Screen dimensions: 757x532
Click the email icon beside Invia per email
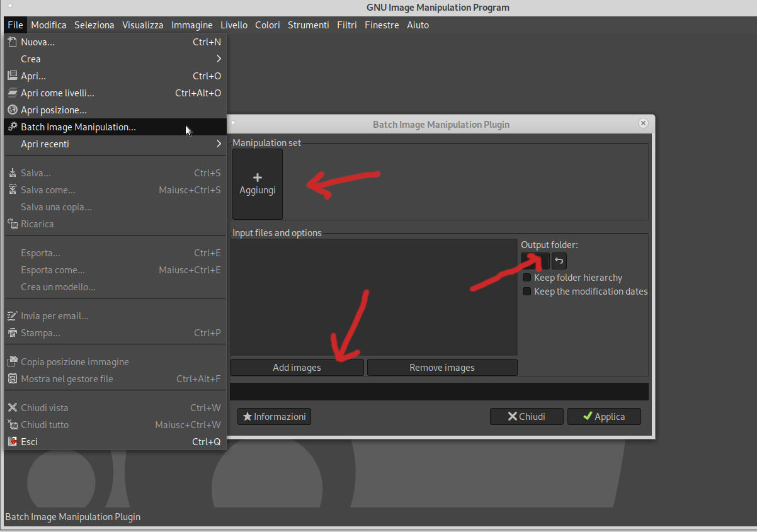(12, 316)
